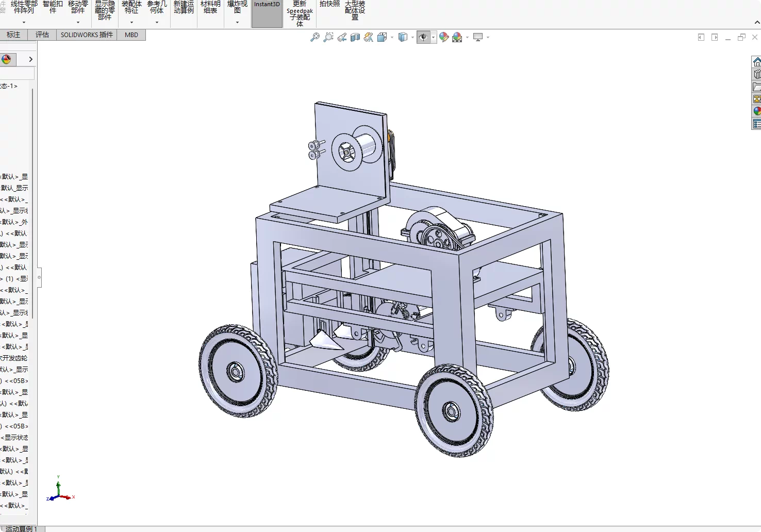Open the Design Library task pane icon

click(756, 74)
